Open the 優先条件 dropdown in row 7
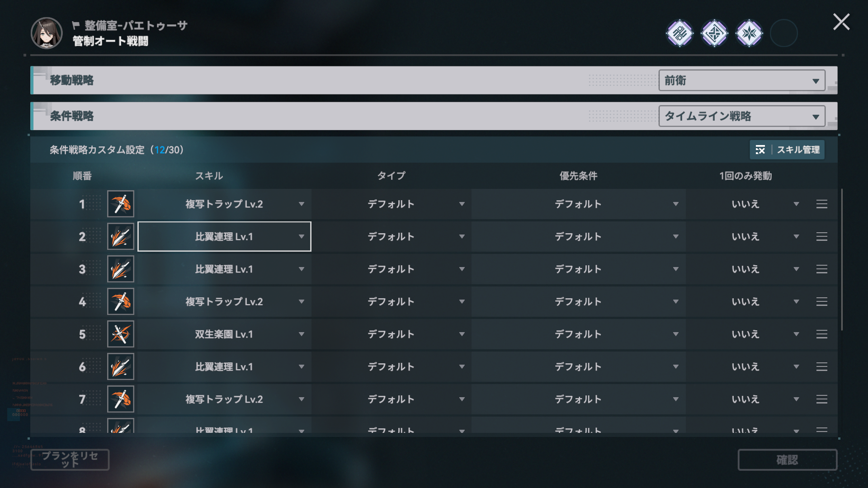This screenshot has width=868, height=488. [579, 399]
